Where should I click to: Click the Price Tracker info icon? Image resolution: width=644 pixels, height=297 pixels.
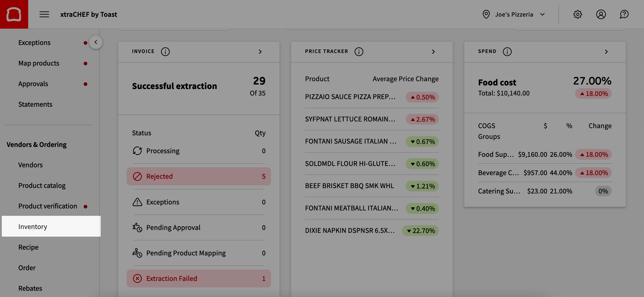coord(359,51)
